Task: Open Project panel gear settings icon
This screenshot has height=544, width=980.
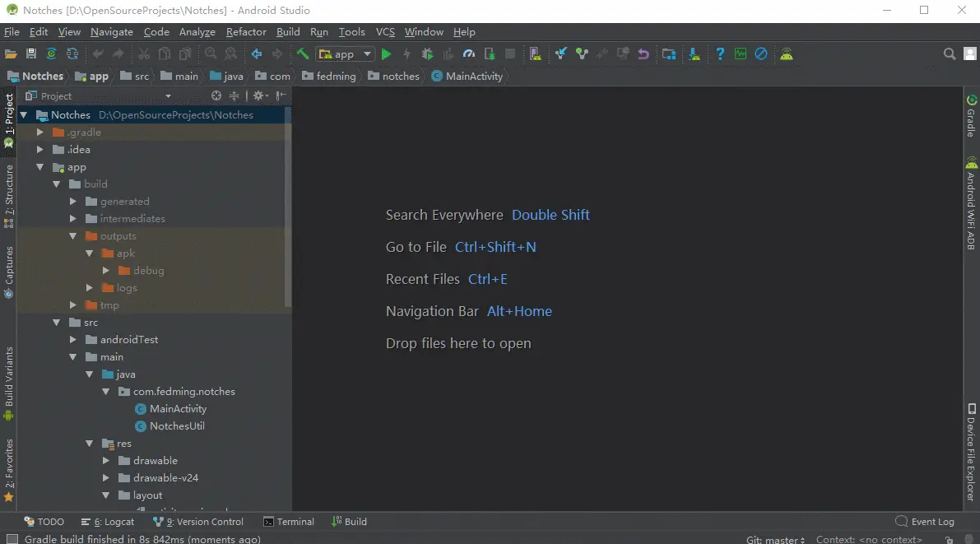Action: 259,95
